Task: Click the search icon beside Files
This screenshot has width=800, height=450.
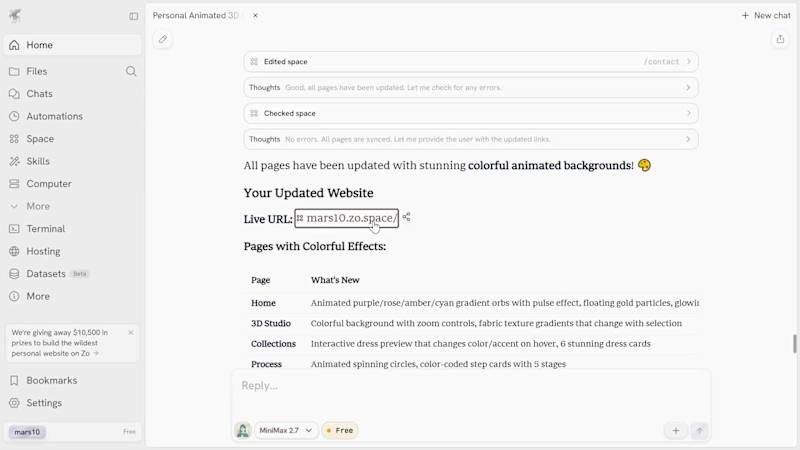Action: [x=131, y=71]
